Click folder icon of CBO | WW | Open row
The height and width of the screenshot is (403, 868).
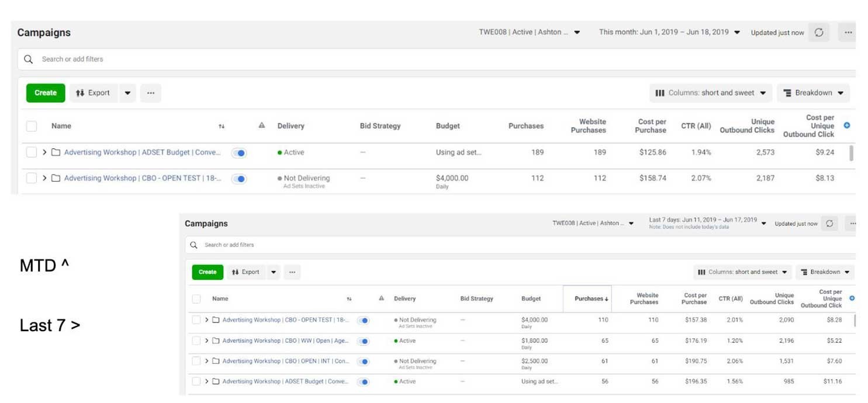click(216, 341)
